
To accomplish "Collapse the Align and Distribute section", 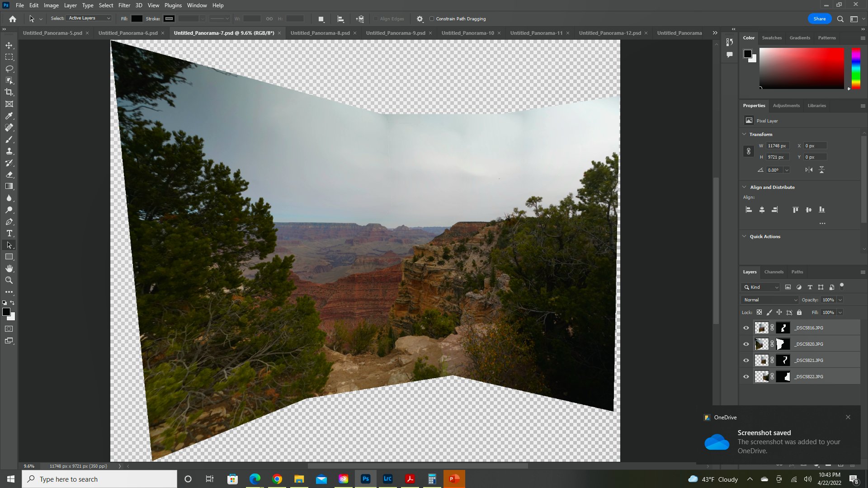I will point(745,187).
